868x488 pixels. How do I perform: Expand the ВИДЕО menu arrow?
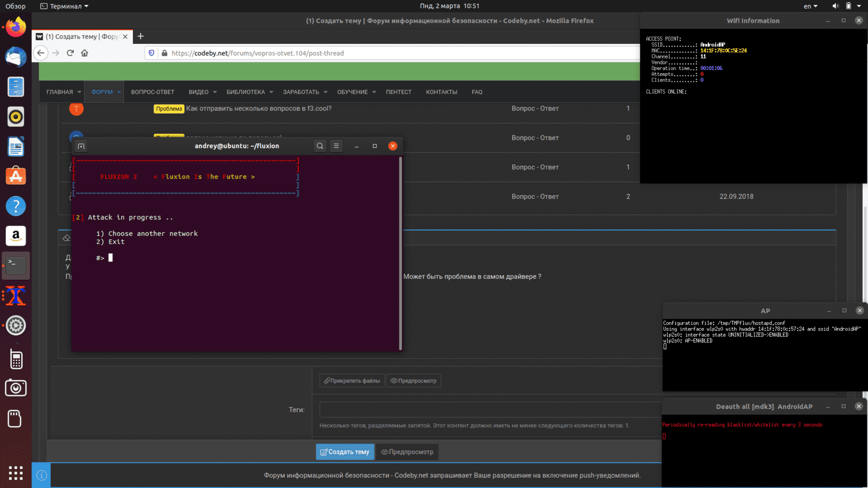pyautogui.click(x=215, y=92)
